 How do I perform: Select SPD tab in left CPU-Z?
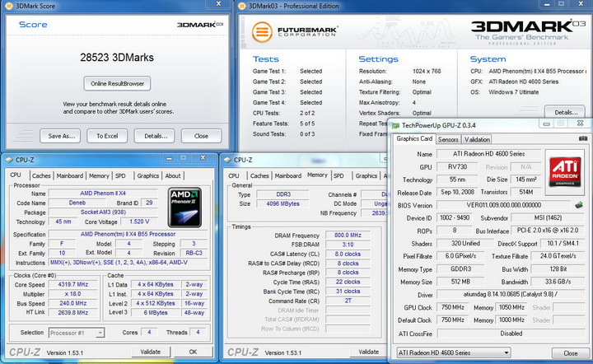pos(120,175)
